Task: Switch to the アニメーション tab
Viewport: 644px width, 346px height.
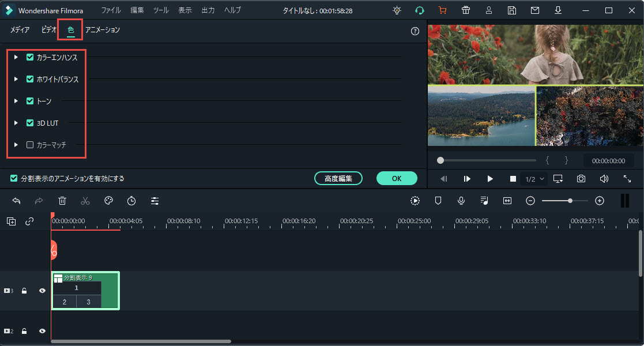Action: 102,29
